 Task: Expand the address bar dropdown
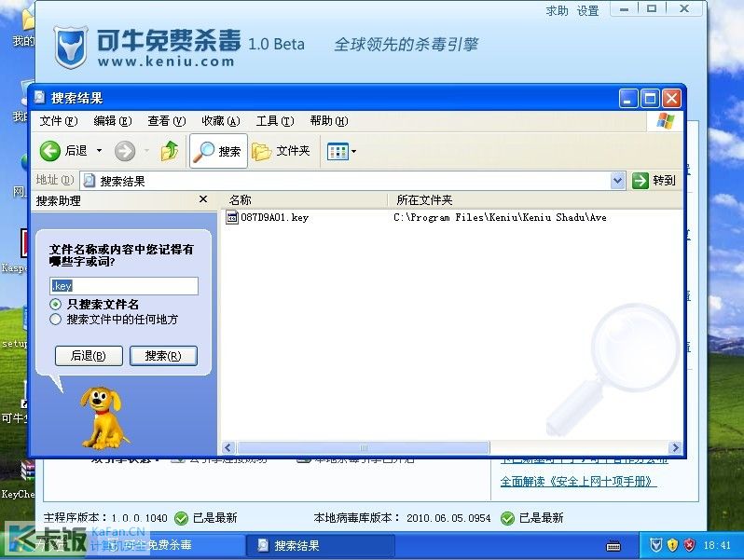pyautogui.click(x=617, y=180)
